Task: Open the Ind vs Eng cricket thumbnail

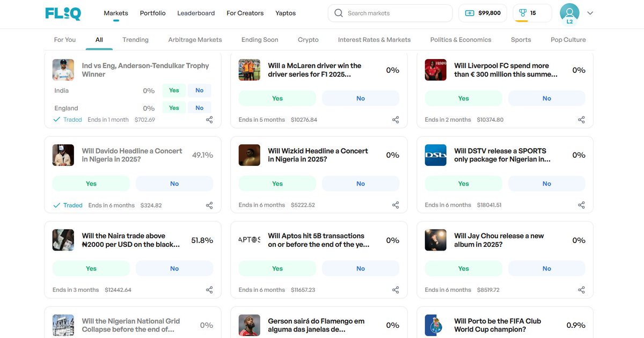Action: [x=63, y=70]
